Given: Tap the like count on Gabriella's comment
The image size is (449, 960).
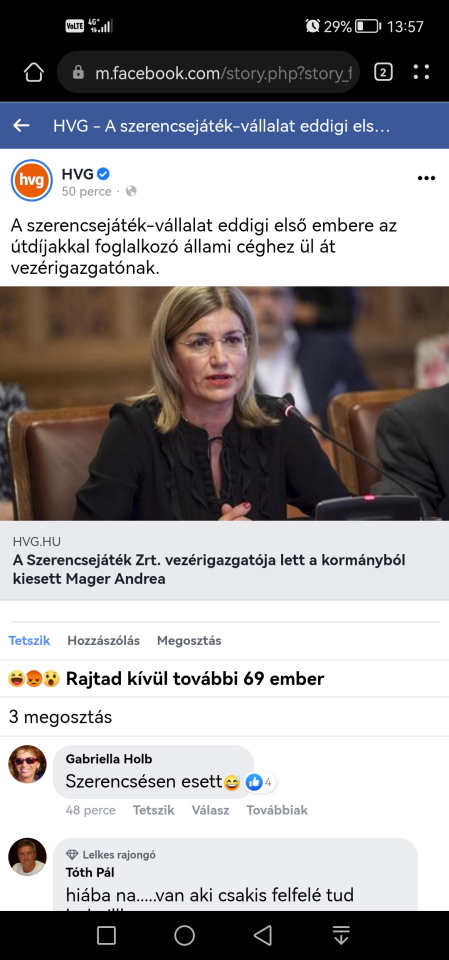Looking at the screenshot, I should 259,782.
